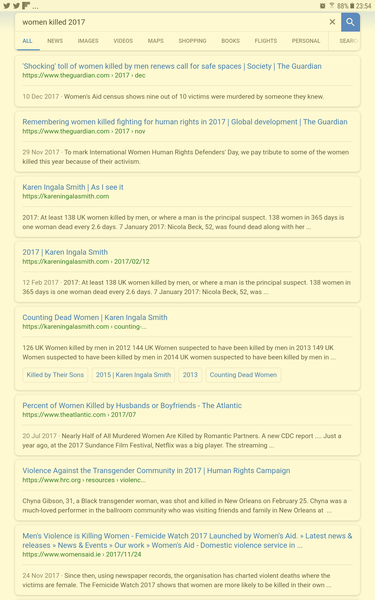Open 'Violence Against the Transgender Community in 2017' result
The height and width of the screenshot is (600, 375).
pos(156,471)
